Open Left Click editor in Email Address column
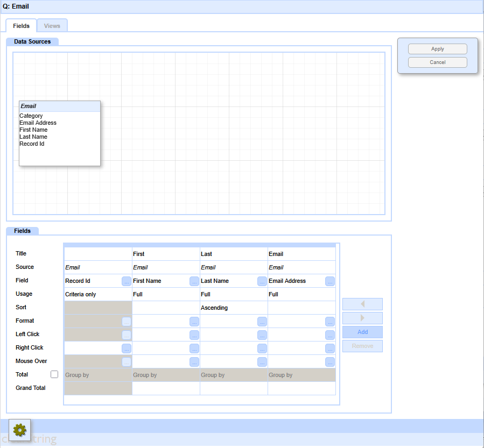The width and height of the screenshot is (484, 448). 330,335
